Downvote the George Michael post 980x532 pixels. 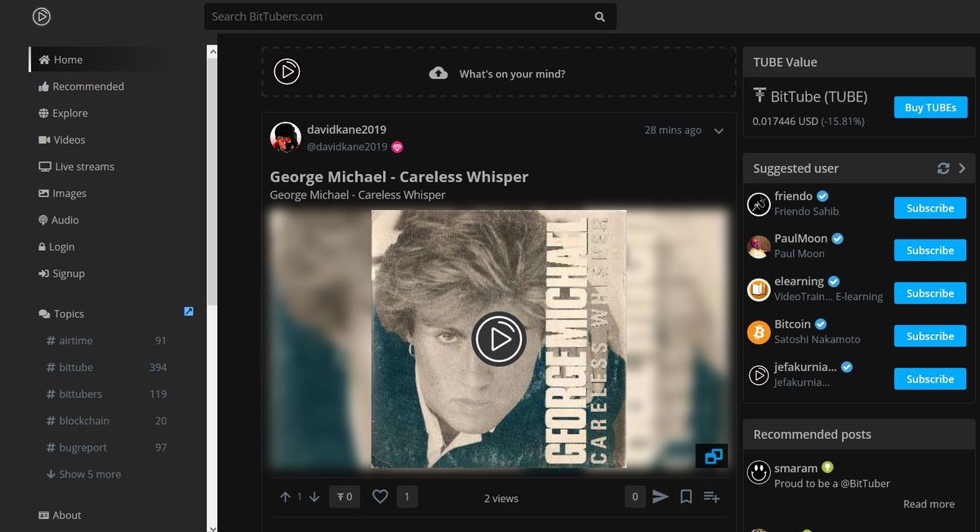314,497
